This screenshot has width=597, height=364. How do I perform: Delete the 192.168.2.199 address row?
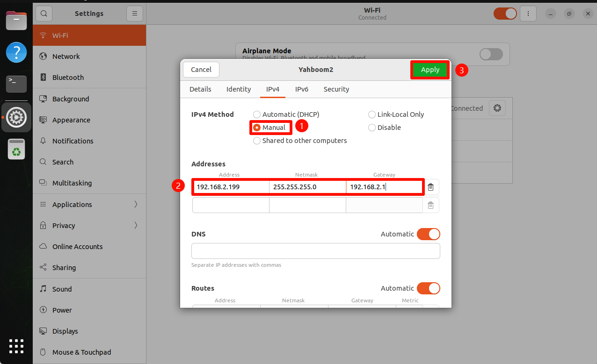pos(430,187)
